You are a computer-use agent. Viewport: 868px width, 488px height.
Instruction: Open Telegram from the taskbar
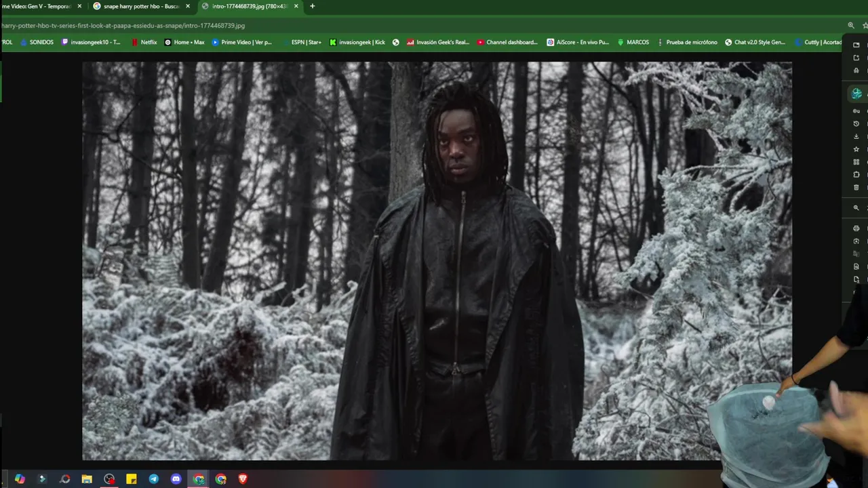click(x=154, y=479)
